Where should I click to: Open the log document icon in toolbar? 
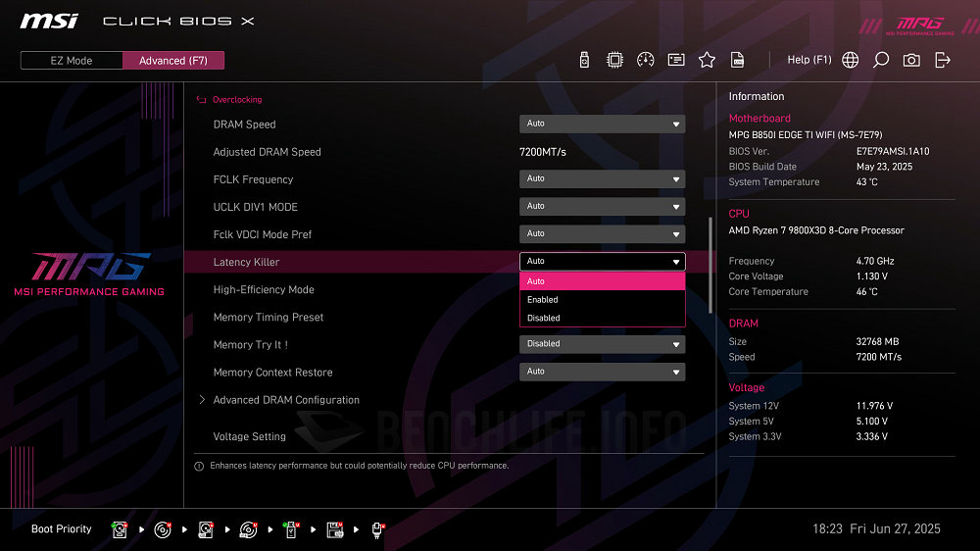coord(738,60)
